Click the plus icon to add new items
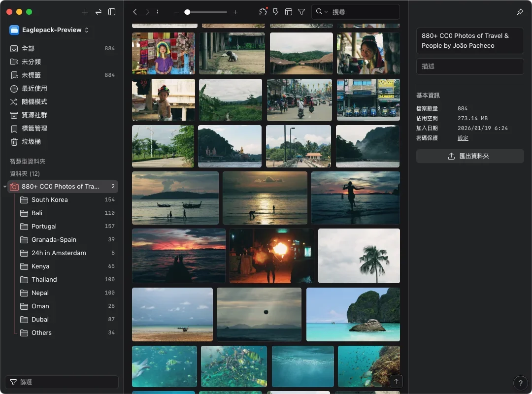 coord(85,12)
